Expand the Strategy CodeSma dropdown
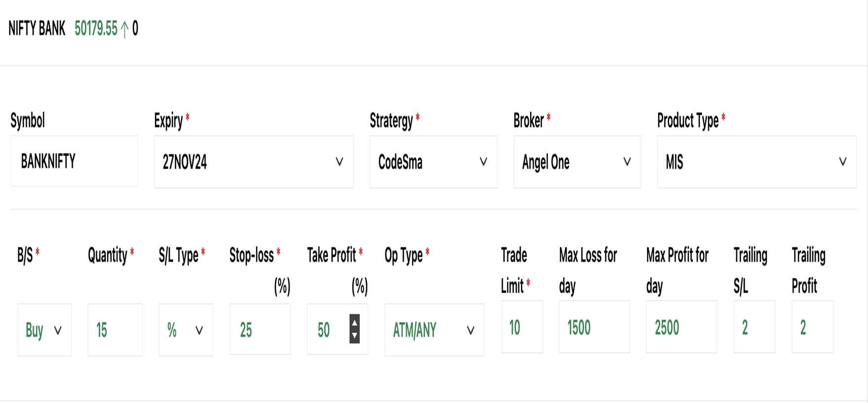Image resolution: width=868 pixels, height=403 pixels. 433,162
